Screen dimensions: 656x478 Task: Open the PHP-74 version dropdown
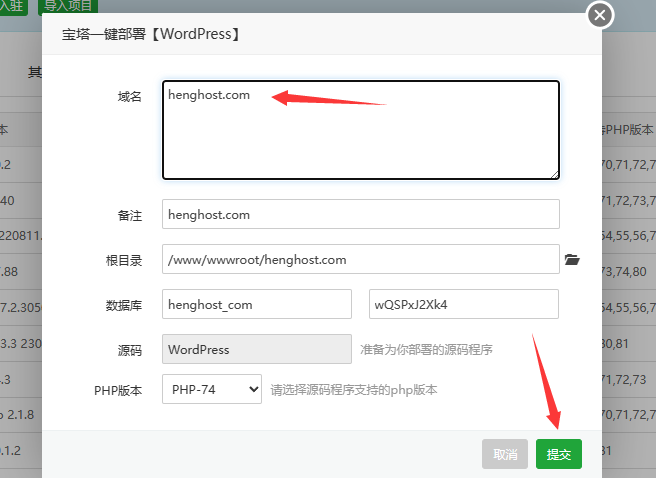click(212, 389)
